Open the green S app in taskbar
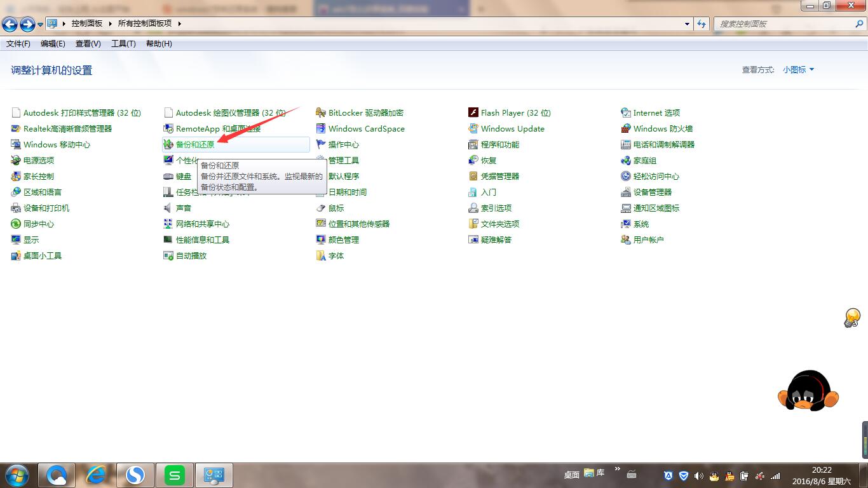Image resolution: width=868 pixels, height=488 pixels. click(x=175, y=475)
